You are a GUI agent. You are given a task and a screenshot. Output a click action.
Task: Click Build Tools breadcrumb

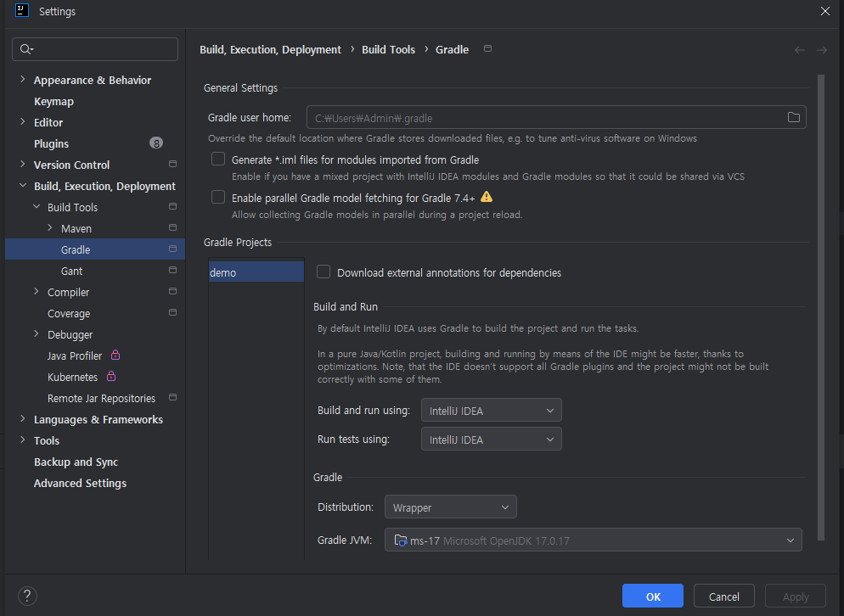click(x=388, y=49)
